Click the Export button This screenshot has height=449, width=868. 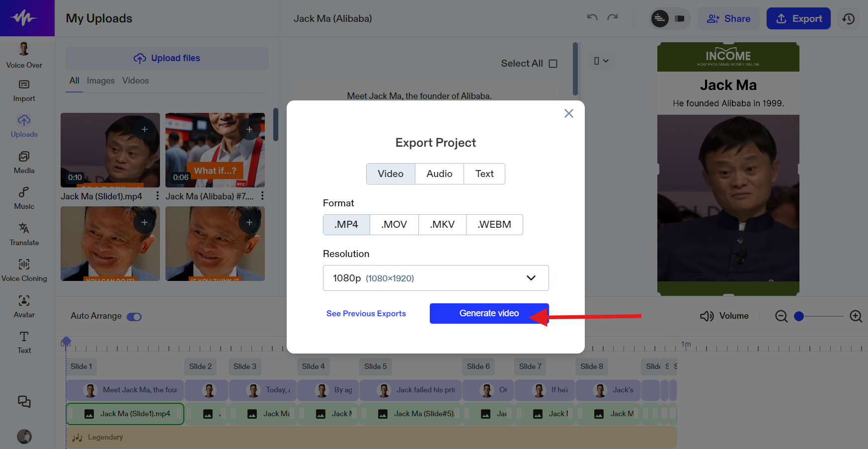798,18
